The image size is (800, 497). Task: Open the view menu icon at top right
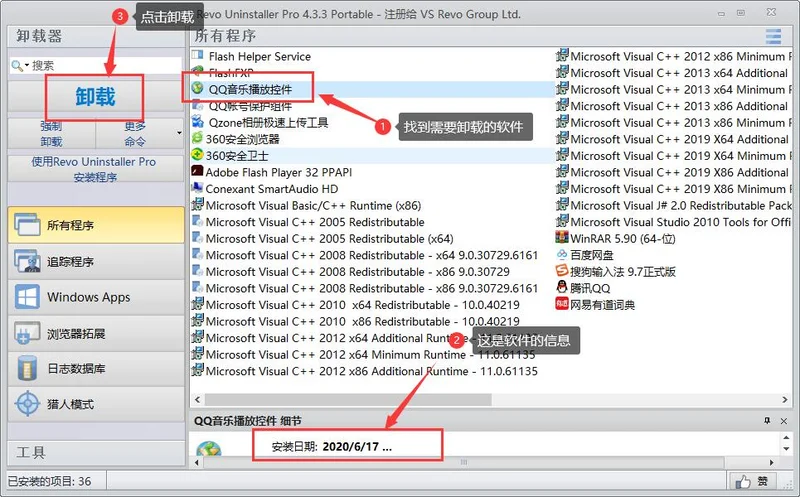coord(773,36)
